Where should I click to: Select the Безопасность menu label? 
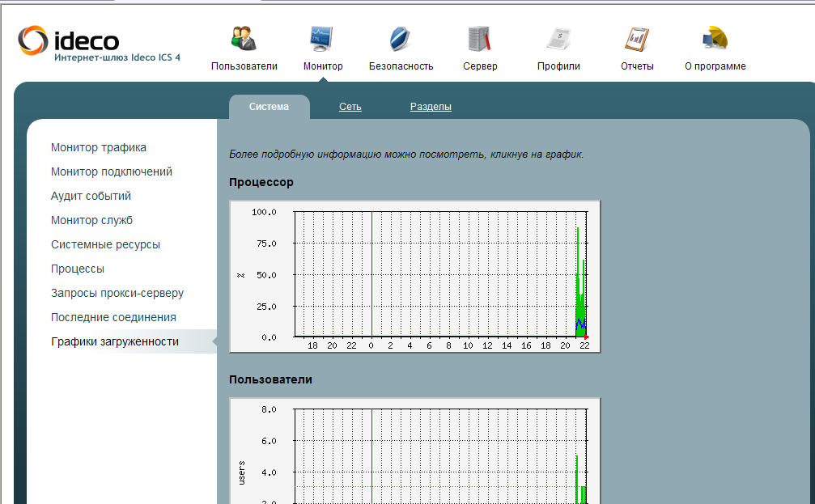coord(401,66)
